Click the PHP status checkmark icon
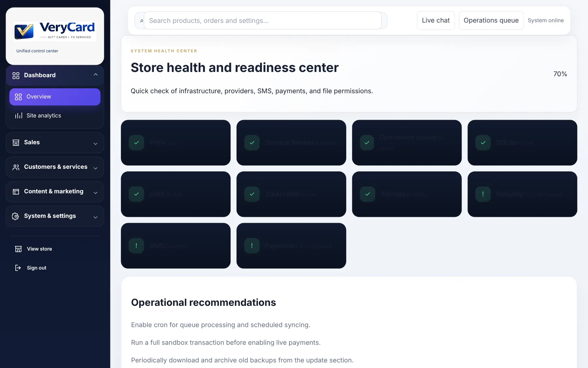 137,143
